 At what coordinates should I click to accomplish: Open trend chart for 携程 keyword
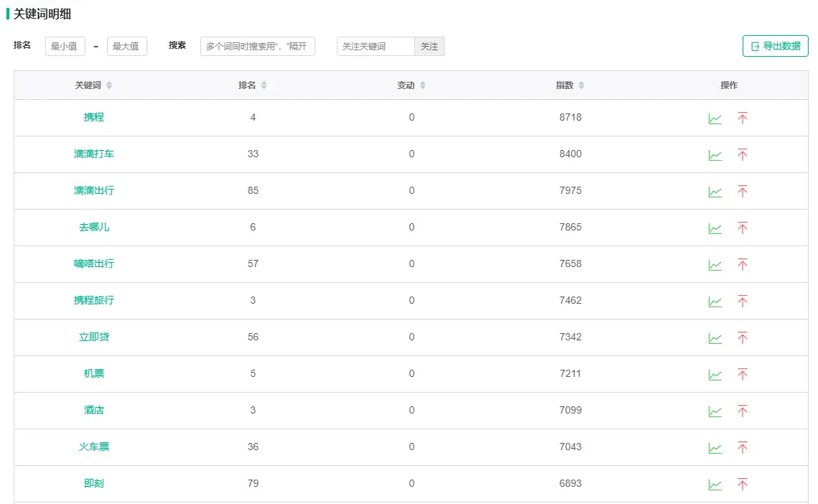[715, 118]
